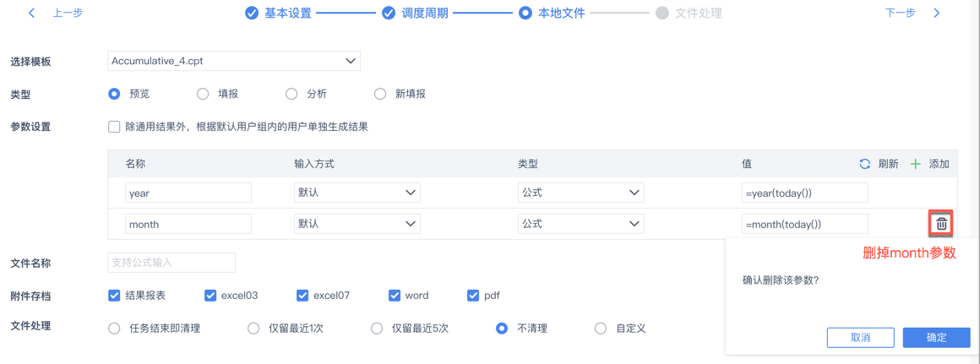Click the 文件名称 input field

tap(171, 263)
